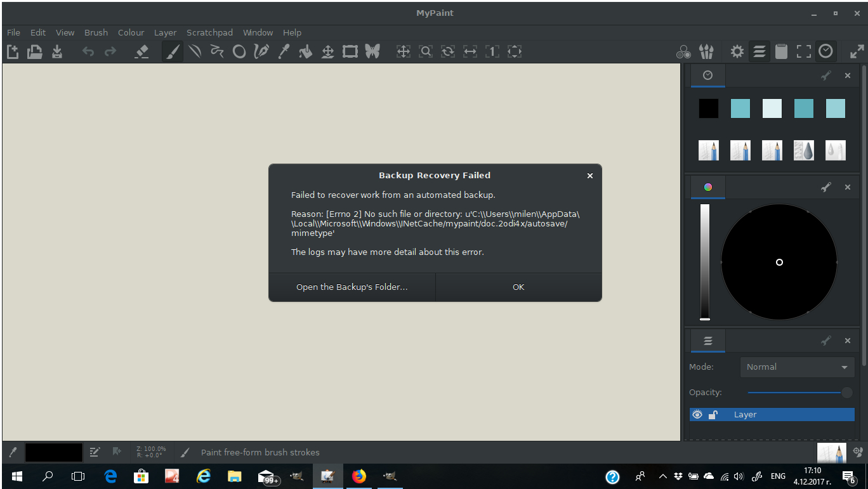Open the colour adjusters three-circles icon
The height and width of the screenshot is (489, 868).
click(x=683, y=51)
